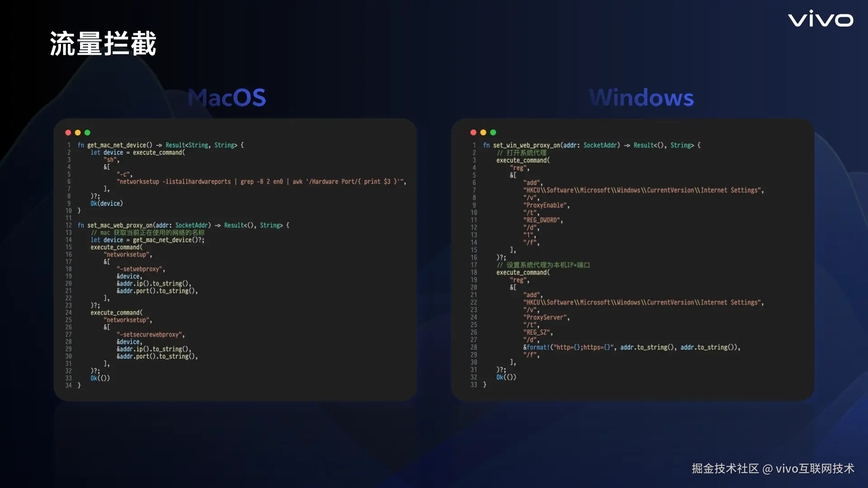Viewport: 868px width, 488px height.
Task: Click yellow dot on MacOS code window
Action: click(78, 132)
